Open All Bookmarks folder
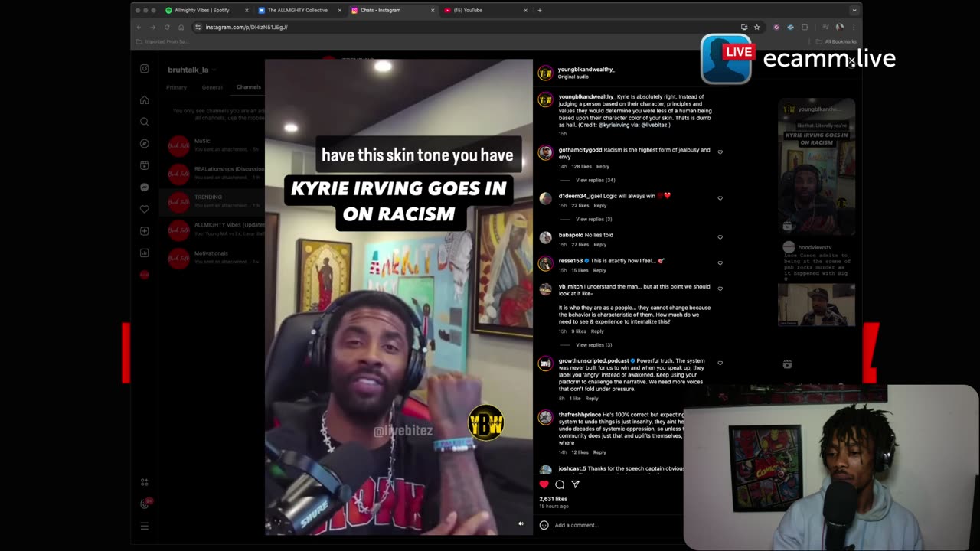 click(836, 41)
